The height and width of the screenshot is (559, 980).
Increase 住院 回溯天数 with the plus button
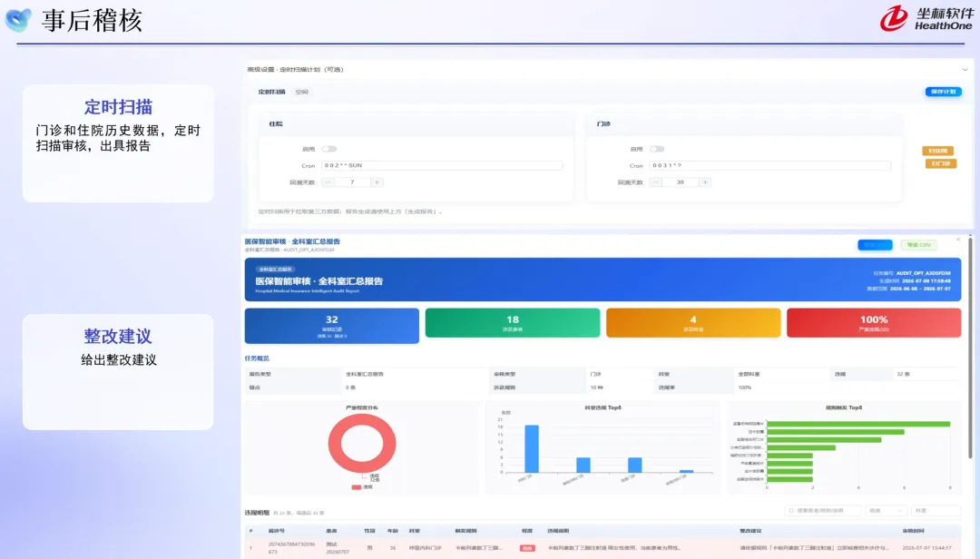pyautogui.click(x=377, y=182)
